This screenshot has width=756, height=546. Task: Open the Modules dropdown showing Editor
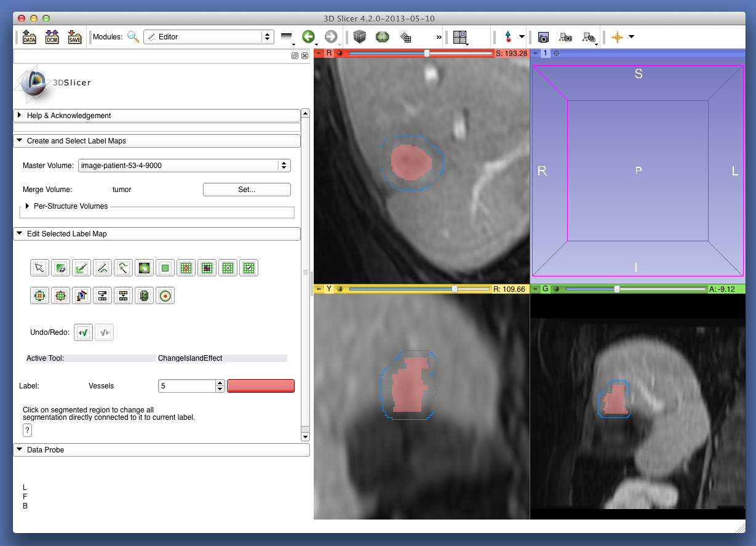coord(208,37)
